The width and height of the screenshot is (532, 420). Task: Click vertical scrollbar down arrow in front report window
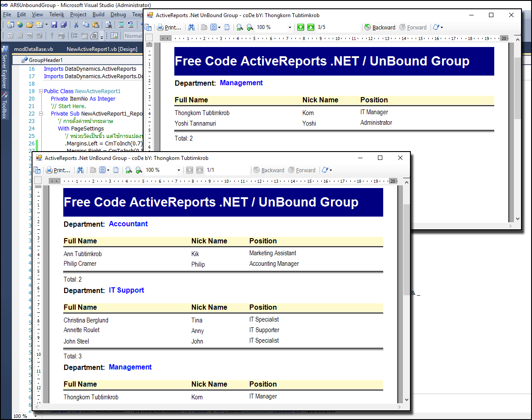coord(406,400)
